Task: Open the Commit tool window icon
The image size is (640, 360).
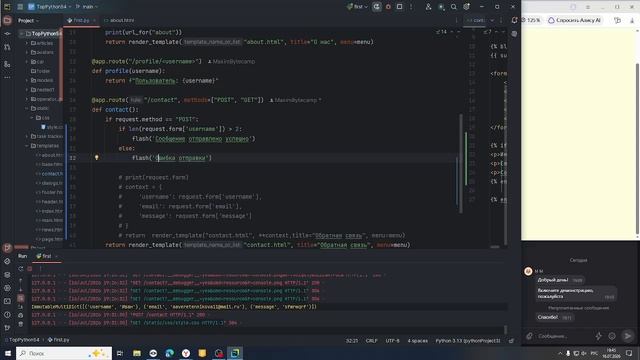Action: [x=7, y=34]
